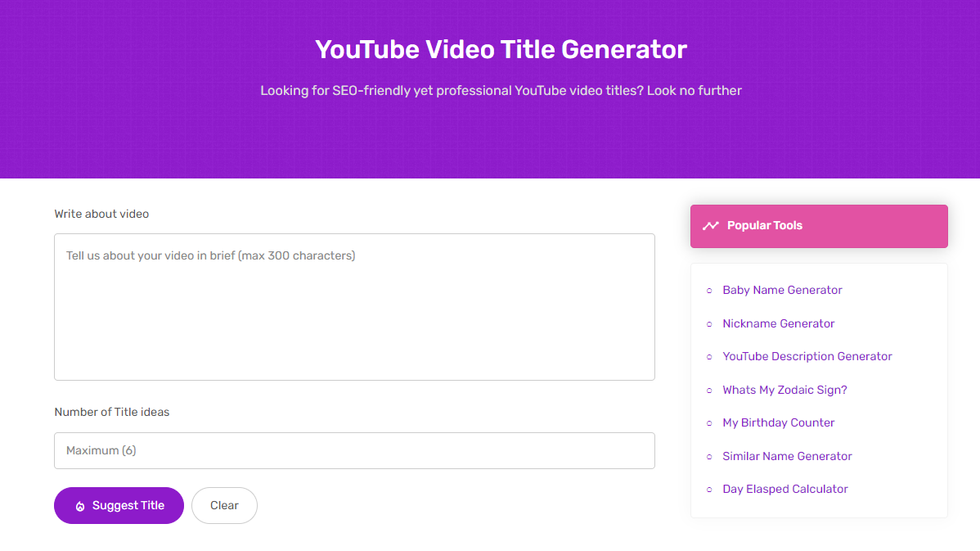
Task: Click the Popular Tools header banner
Action: [x=819, y=225]
